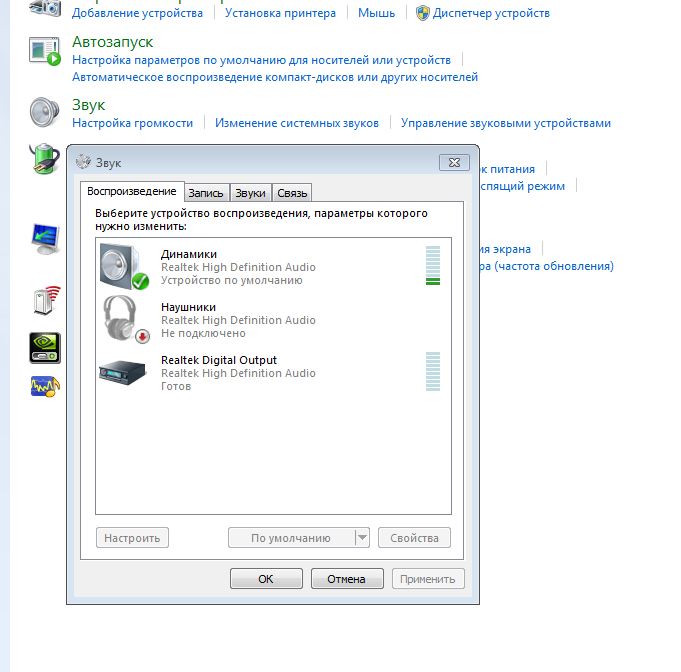Click the Динамики level meter

click(x=433, y=265)
